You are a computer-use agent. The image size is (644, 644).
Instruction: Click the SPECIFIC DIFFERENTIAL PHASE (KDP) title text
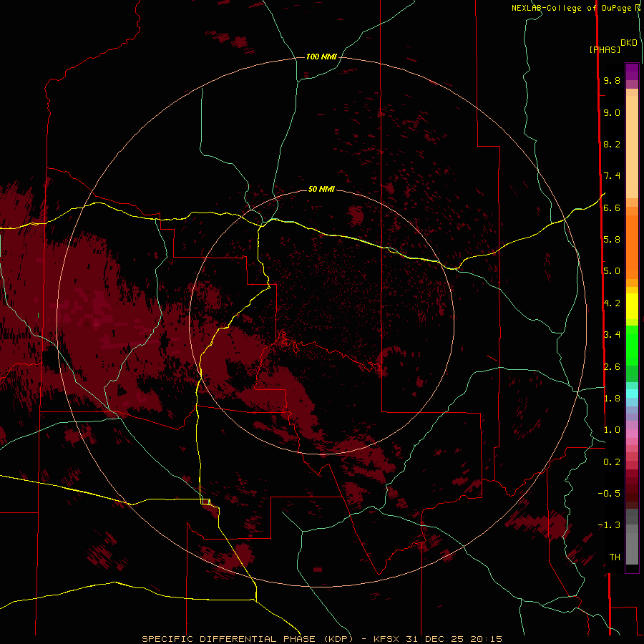point(248,639)
